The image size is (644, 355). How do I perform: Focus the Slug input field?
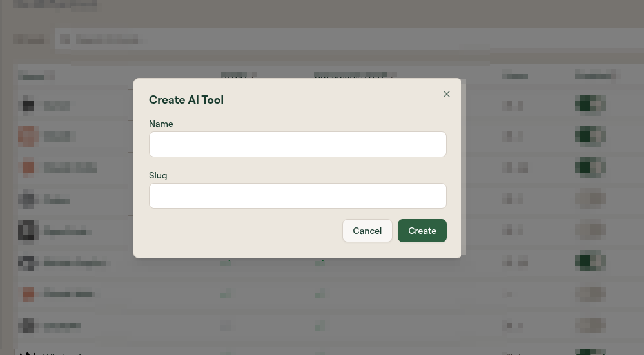(x=297, y=196)
